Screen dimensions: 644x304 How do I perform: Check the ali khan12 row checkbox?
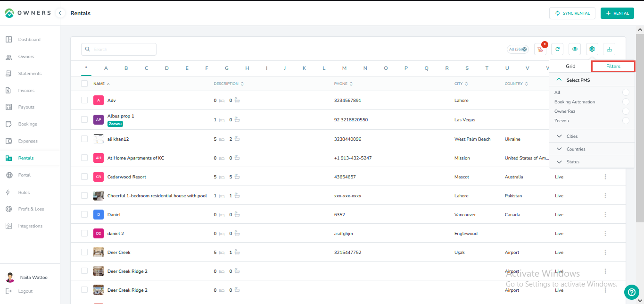click(84, 139)
